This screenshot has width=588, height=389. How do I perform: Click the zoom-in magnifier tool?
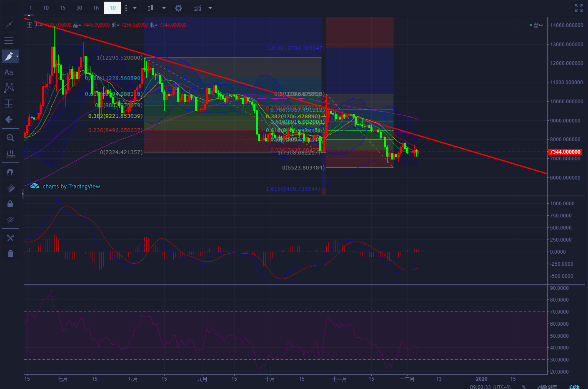tap(10, 138)
